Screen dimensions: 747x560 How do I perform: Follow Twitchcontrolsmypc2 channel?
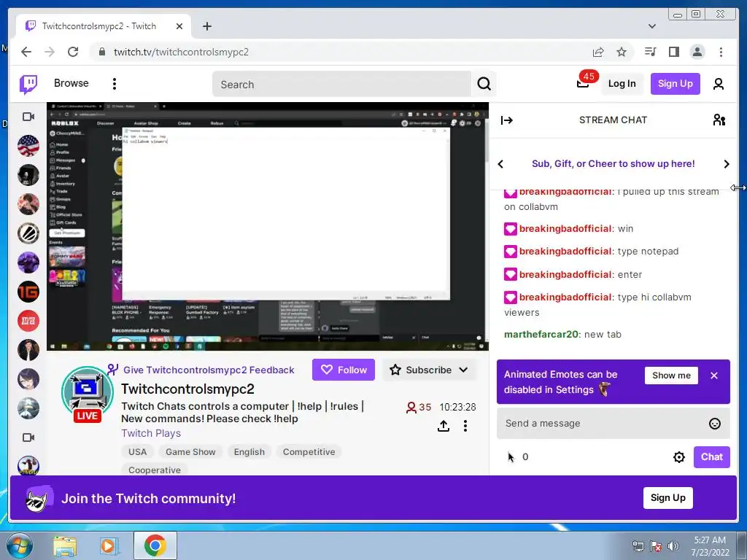pos(344,370)
